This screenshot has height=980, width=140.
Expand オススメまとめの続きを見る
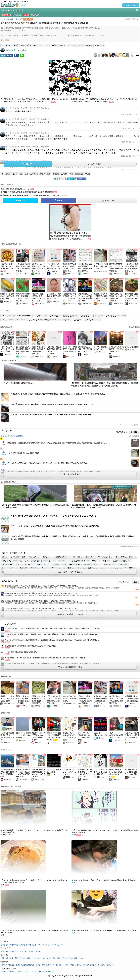click(70, 667)
